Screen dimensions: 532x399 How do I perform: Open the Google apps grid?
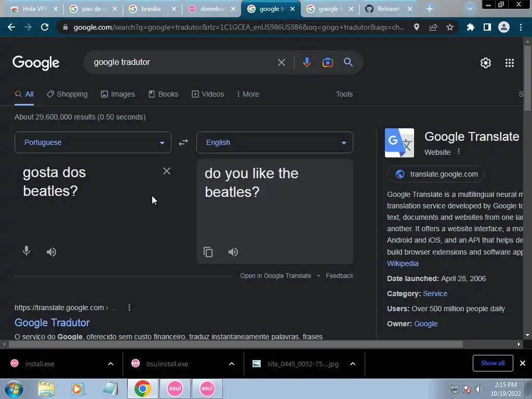coord(509,63)
